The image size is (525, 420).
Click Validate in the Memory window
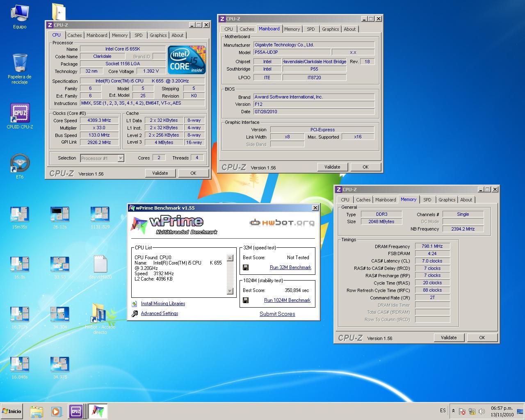(x=449, y=338)
